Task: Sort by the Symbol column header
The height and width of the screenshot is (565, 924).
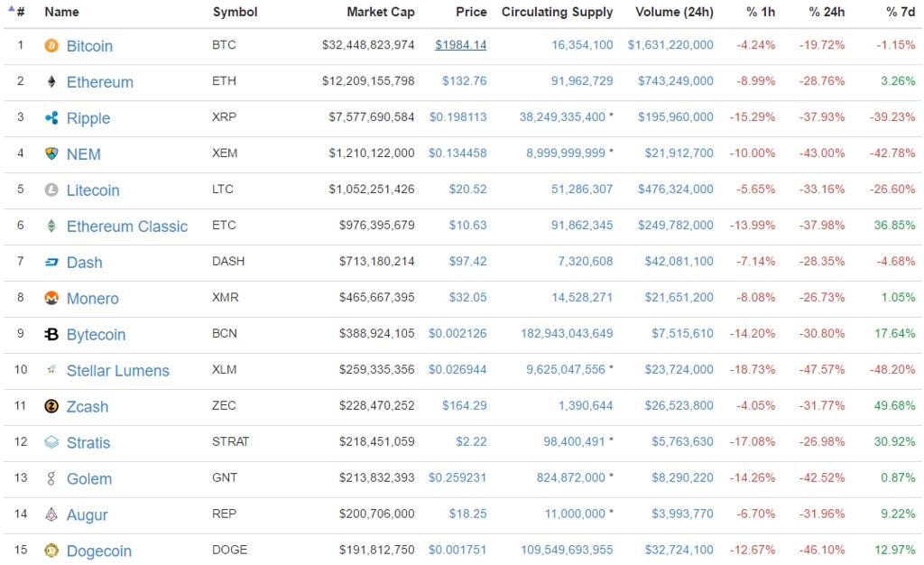Action: (235, 12)
